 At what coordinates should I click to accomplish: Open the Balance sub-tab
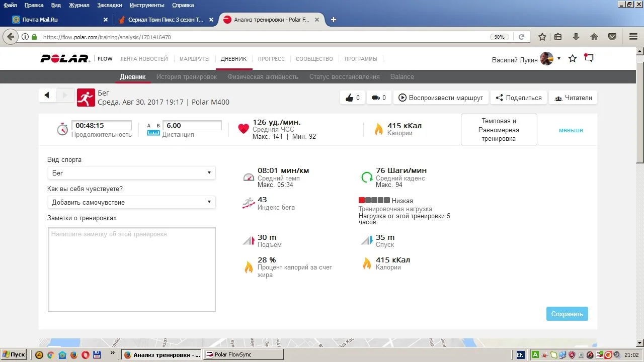tap(402, 76)
